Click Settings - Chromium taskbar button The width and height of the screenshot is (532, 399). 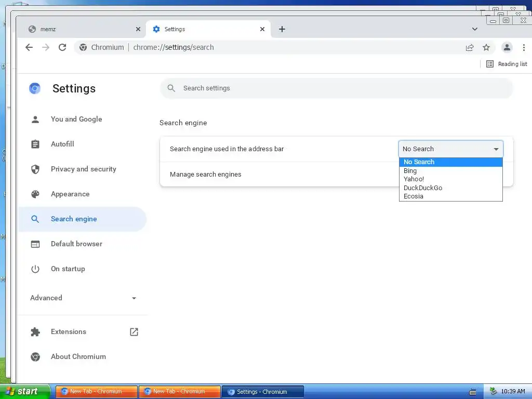pyautogui.click(x=262, y=392)
